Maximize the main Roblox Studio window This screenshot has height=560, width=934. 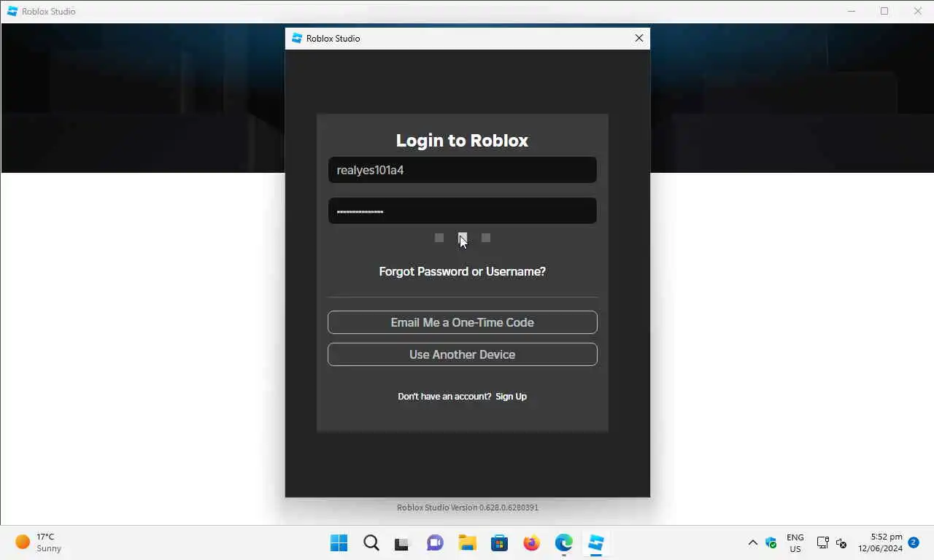click(884, 11)
